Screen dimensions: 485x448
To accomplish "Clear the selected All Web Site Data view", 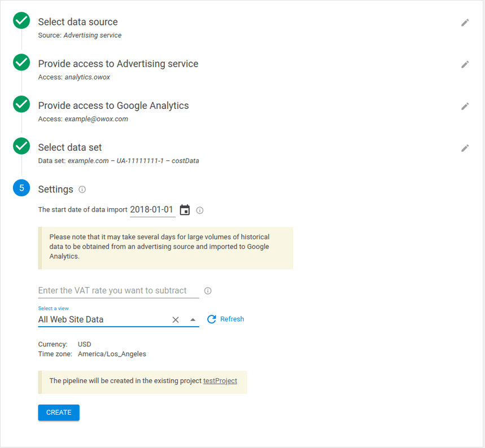I will 176,320.
